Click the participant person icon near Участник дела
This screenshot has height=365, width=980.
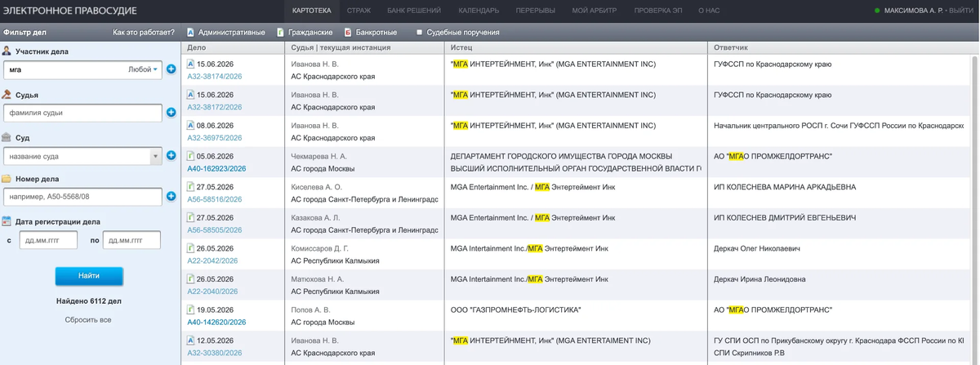[x=7, y=51]
